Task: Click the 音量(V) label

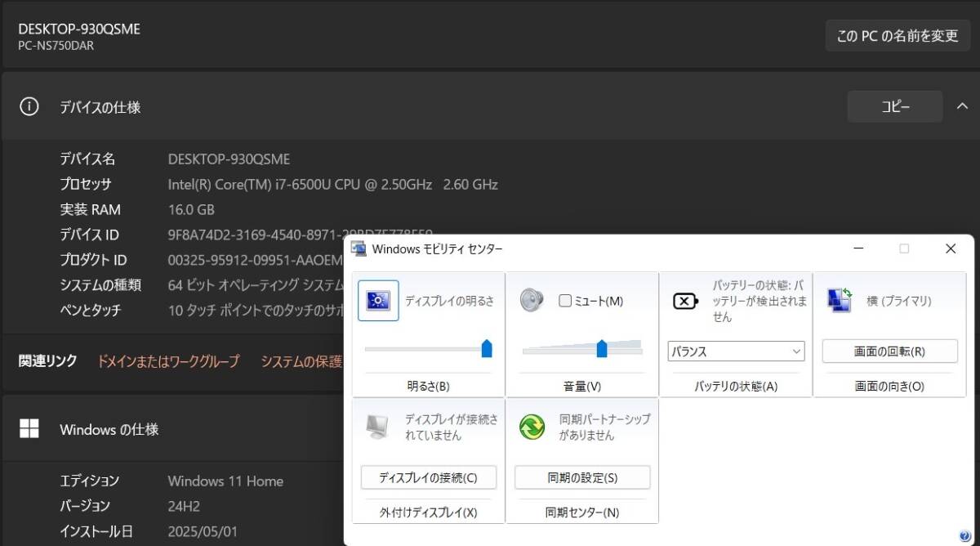Action: [582, 386]
